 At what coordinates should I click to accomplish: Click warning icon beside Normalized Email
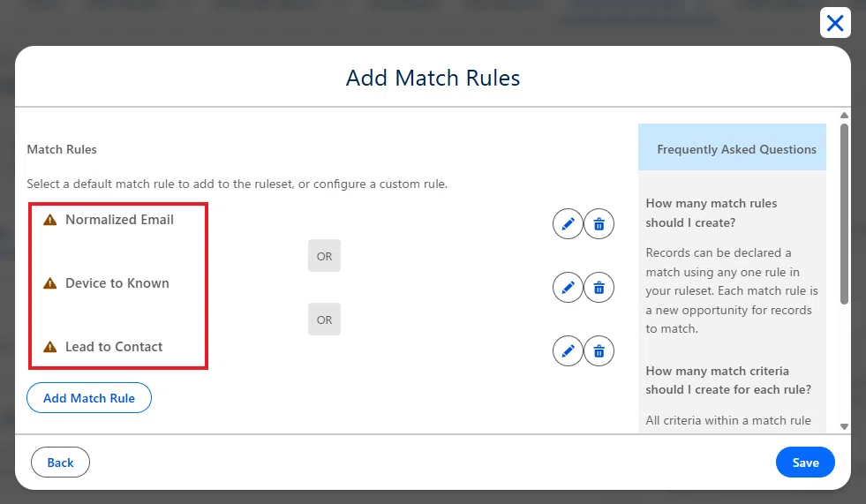tap(50, 220)
